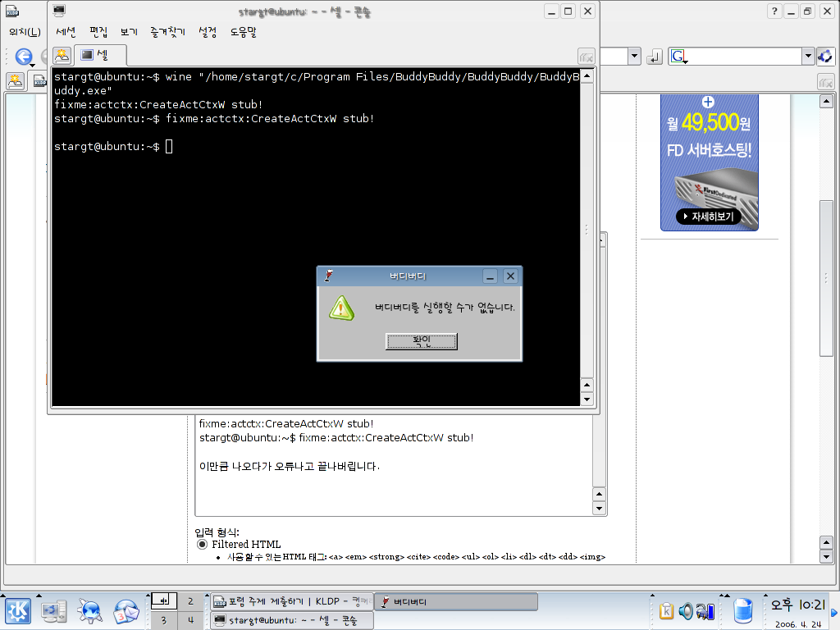
Task: Open the 보기 menu in Konsole
Action: [x=129, y=32]
